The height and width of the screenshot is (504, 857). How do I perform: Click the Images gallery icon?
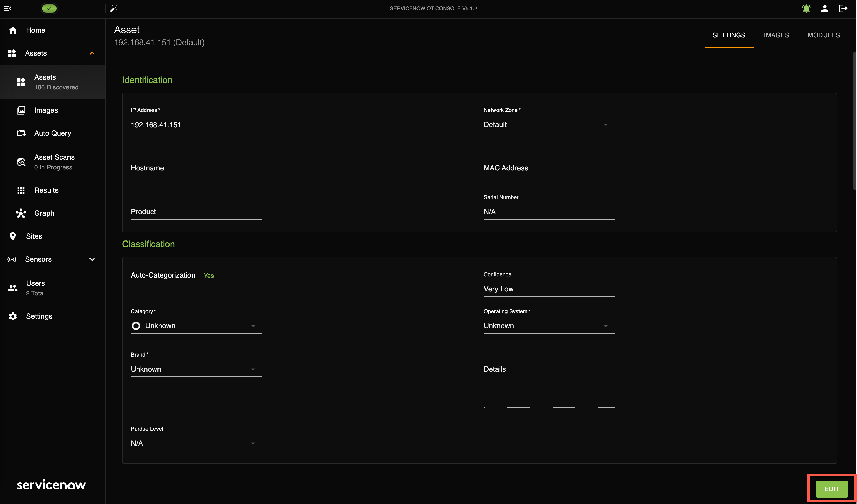[x=21, y=110]
